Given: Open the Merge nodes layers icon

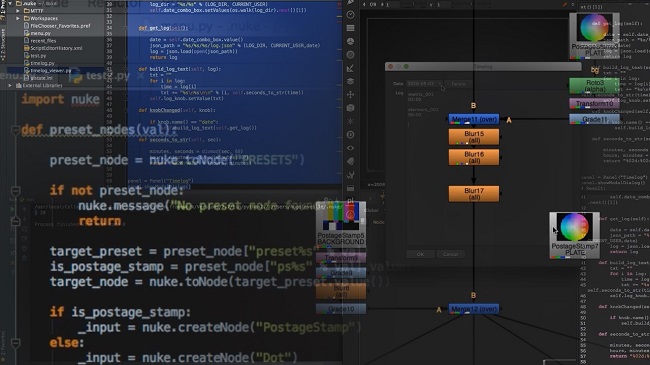Looking at the screenshot, I should (350, 81).
